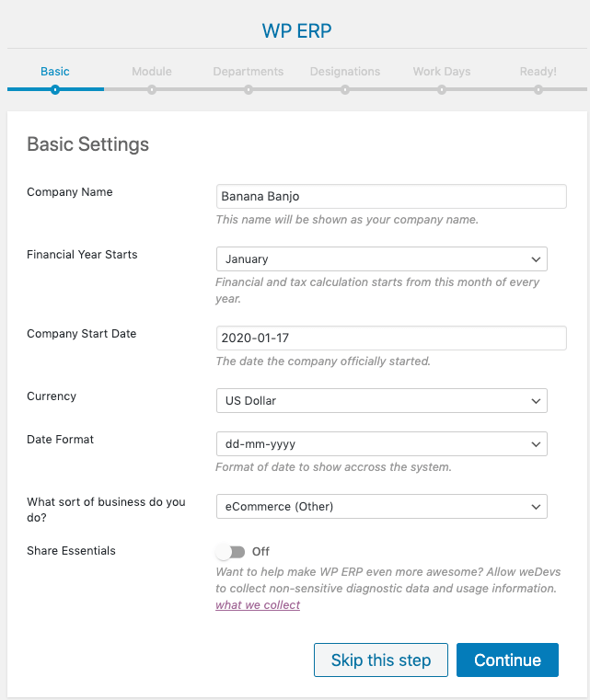Click the Financial Year Starts label
Screen dimensions: 590x700
click(82, 255)
